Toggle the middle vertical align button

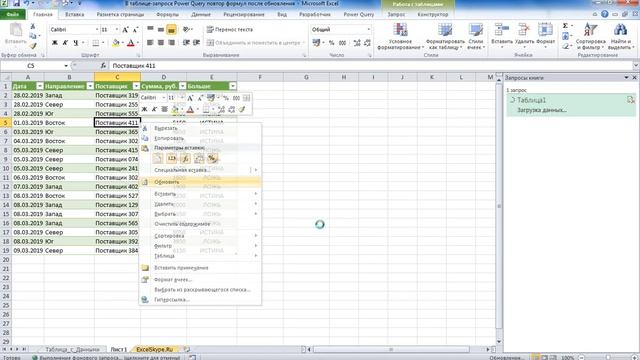[x=161, y=29]
